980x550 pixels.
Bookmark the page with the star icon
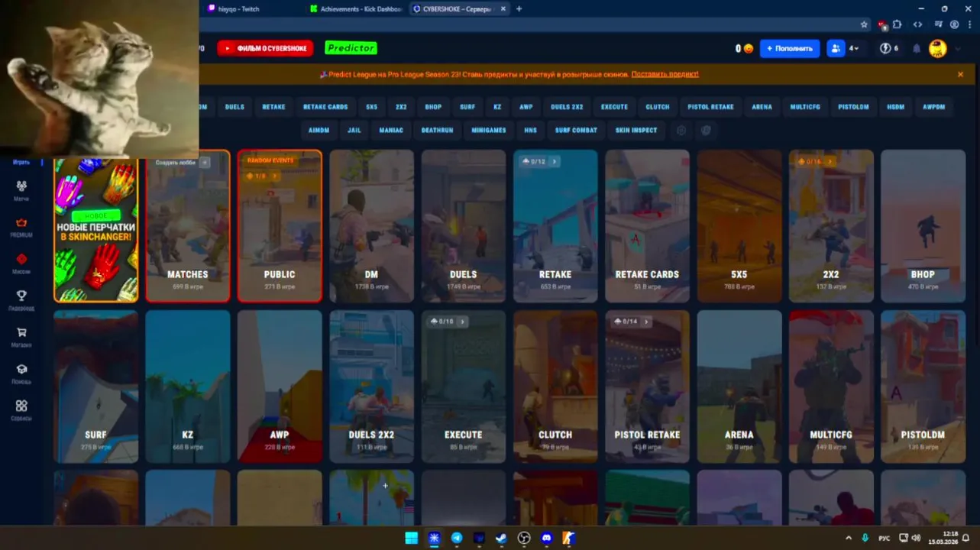[864, 24]
